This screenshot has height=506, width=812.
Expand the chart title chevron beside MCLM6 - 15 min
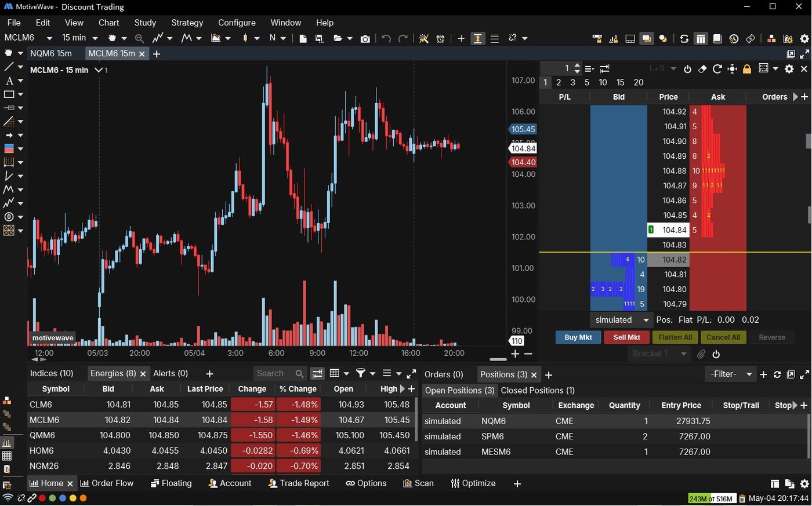click(x=98, y=70)
